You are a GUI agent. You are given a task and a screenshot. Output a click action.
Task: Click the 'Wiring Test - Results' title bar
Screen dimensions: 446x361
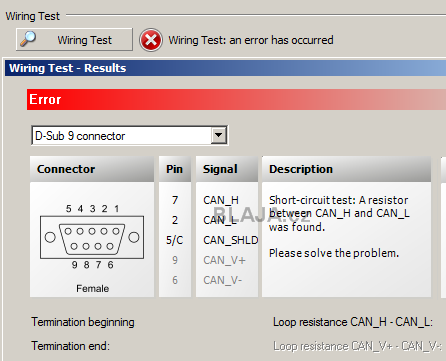[x=225, y=68]
